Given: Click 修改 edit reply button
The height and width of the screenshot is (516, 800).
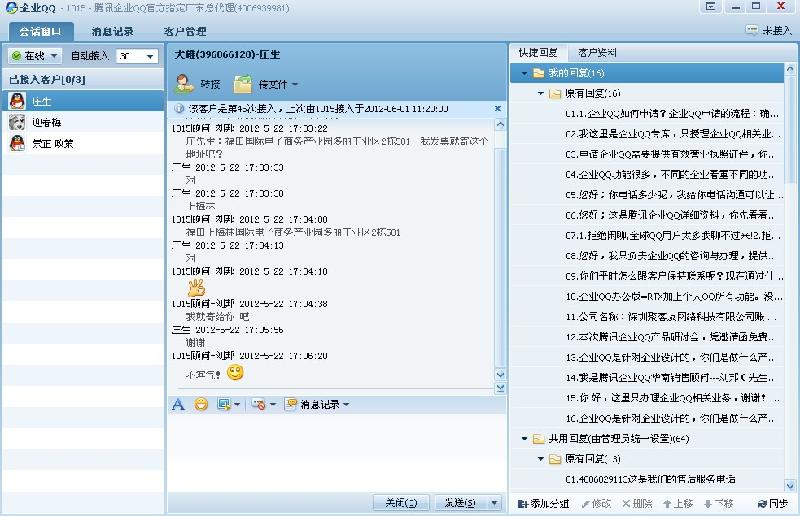Looking at the screenshot, I should point(596,504).
